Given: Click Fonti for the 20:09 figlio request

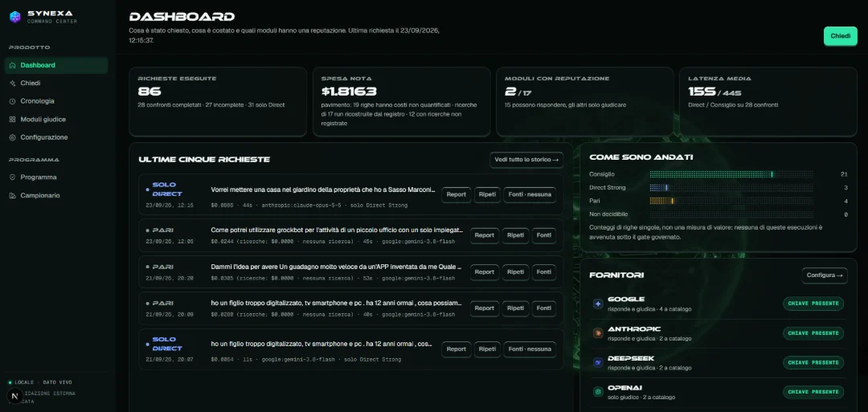Looking at the screenshot, I should 544,308.
